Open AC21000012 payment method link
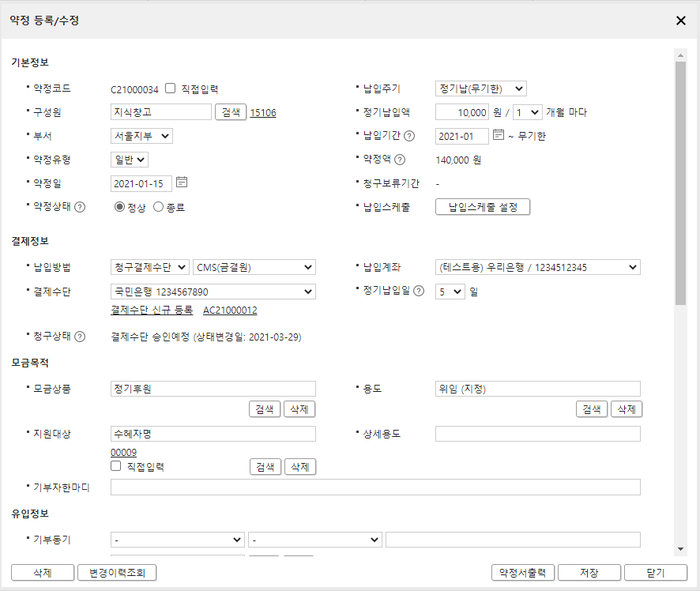This screenshot has height=591, width=700. 231,311
